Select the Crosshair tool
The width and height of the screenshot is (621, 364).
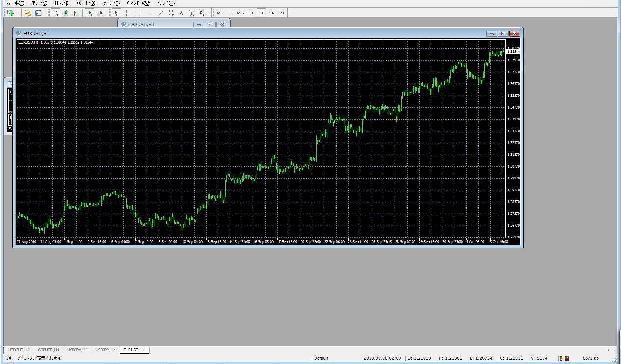(x=126, y=13)
